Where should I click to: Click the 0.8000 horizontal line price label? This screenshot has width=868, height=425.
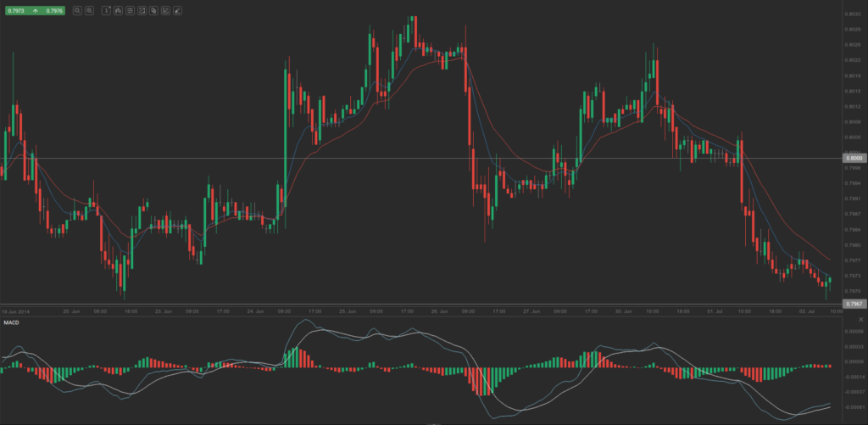854,158
